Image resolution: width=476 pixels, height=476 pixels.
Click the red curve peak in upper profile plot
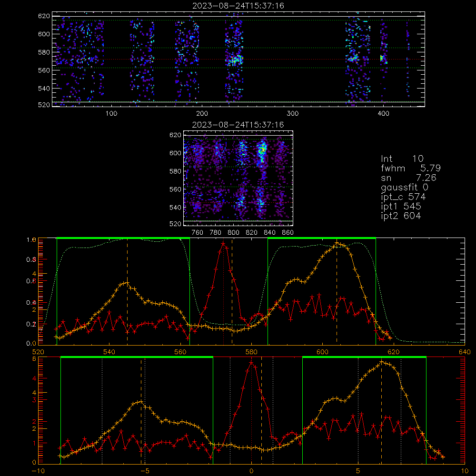[223, 243]
